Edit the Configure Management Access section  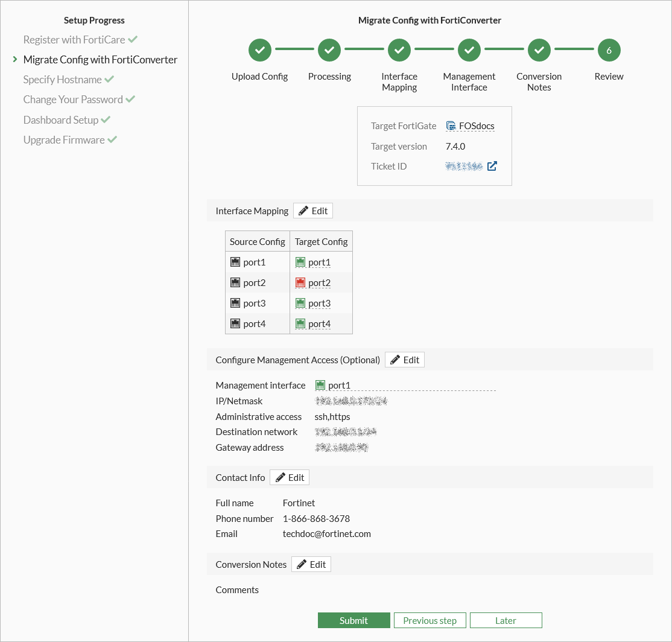pos(405,360)
